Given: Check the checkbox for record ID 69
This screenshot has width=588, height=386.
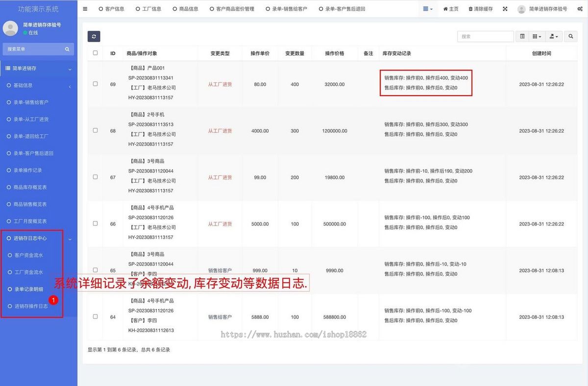Looking at the screenshot, I should [95, 83].
